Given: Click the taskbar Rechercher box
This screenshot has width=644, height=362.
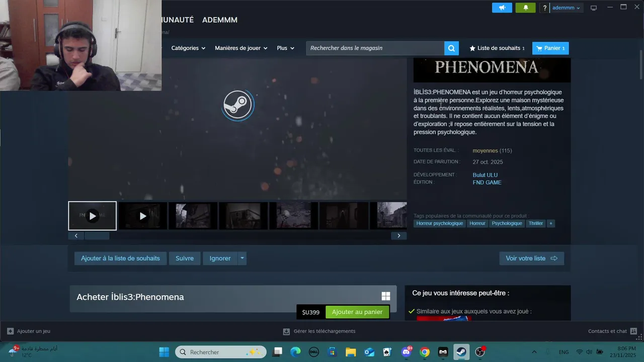Looking at the screenshot, I should pyautogui.click(x=221, y=352).
